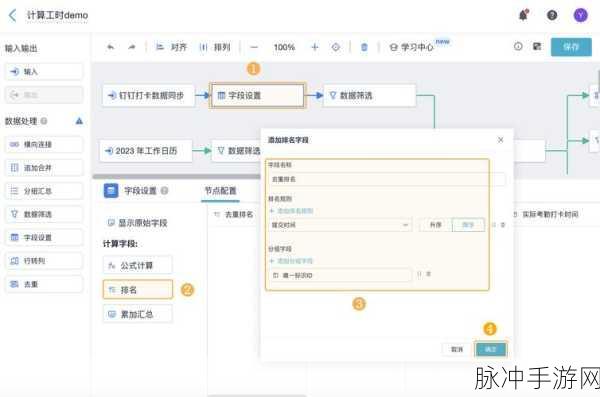Select the 2023 年工作日历 input node
Image resolution: width=600 pixels, height=397 pixels.
146,151
